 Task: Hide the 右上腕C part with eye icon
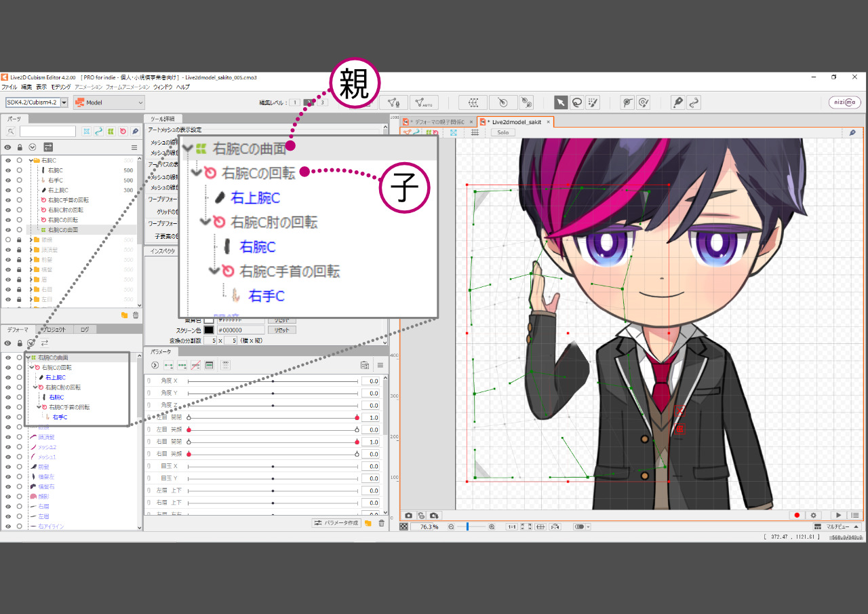(8, 191)
